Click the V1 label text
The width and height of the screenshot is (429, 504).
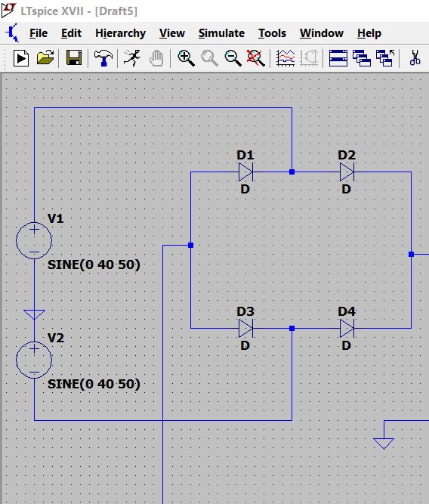(x=56, y=218)
